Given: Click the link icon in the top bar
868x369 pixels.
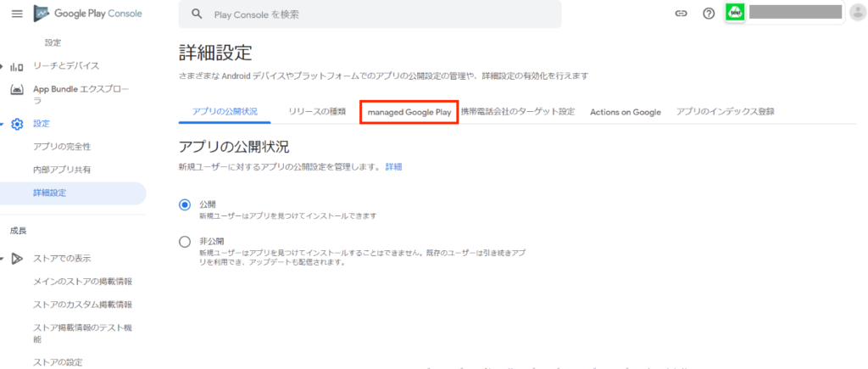Looking at the screenshot, I should point(680,14).
